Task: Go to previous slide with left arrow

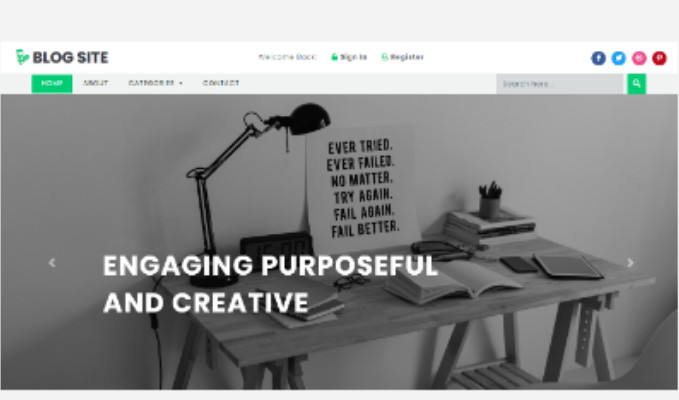Action: pyautogui.click(x=52, y=262)
